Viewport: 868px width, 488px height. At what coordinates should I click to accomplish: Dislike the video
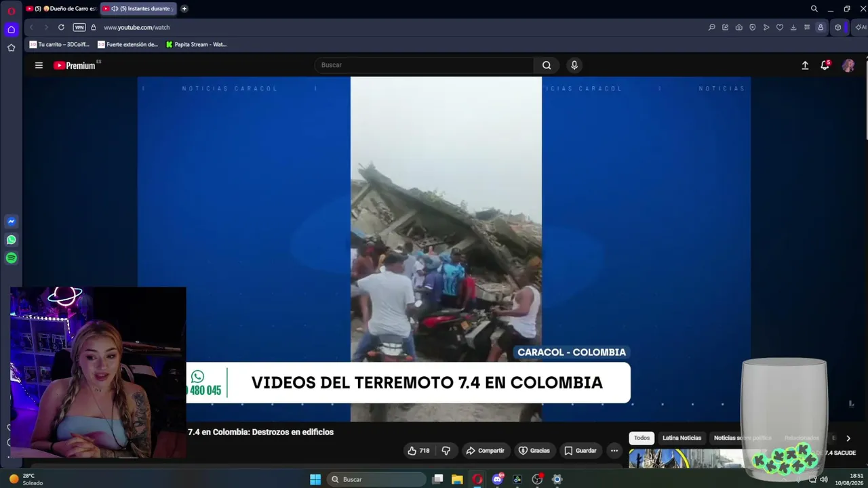pos(446,451)
